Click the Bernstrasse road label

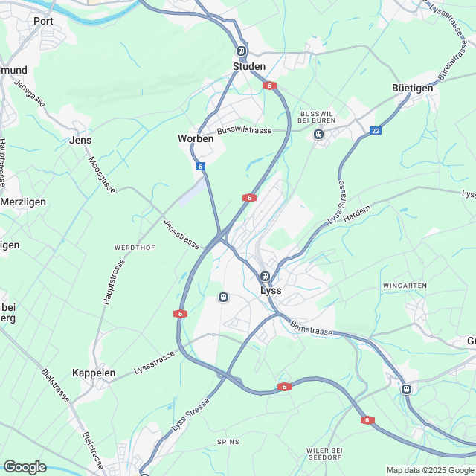(311, 328)
